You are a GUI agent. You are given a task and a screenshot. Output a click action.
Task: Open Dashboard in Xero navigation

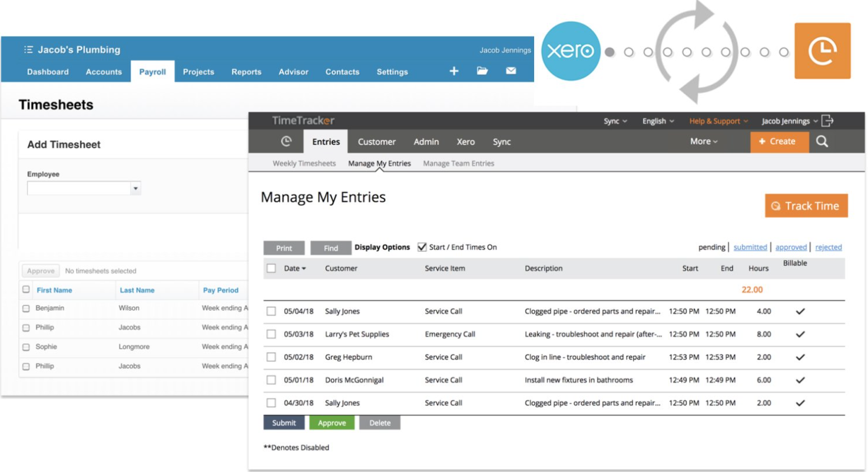[48, 72]
